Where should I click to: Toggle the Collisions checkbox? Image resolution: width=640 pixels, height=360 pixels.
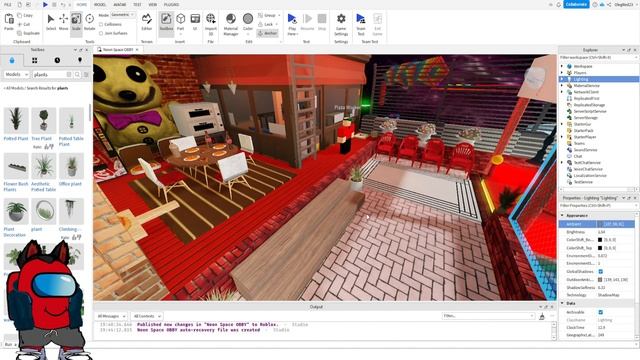point(101,24)
